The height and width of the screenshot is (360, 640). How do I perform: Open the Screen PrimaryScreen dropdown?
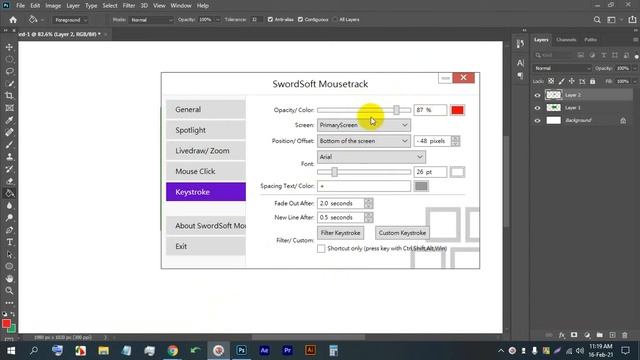[x=364, y=125]
